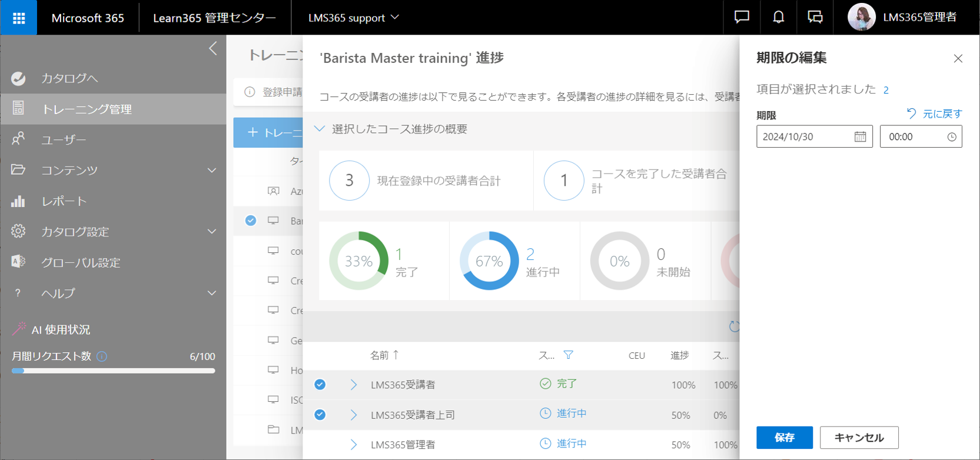
Task: Click Learn365 管理センター header link
Action: click(214, 18)
